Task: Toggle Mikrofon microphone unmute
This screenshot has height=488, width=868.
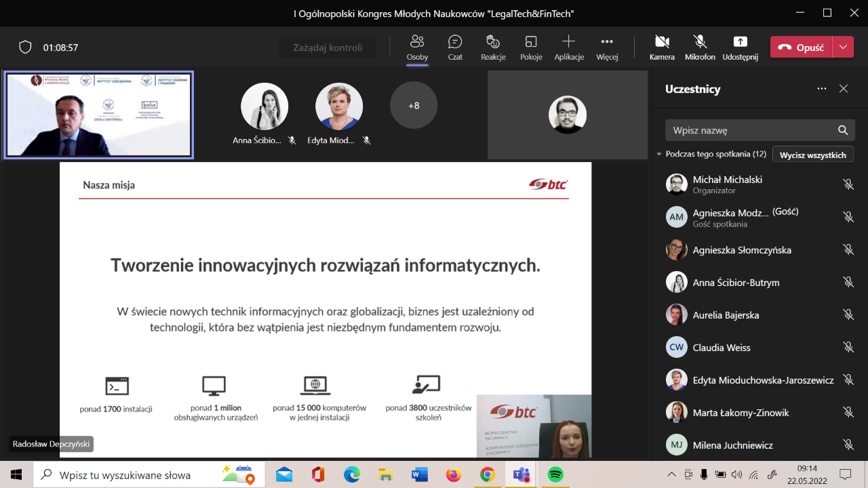Action: click(700, 47)
